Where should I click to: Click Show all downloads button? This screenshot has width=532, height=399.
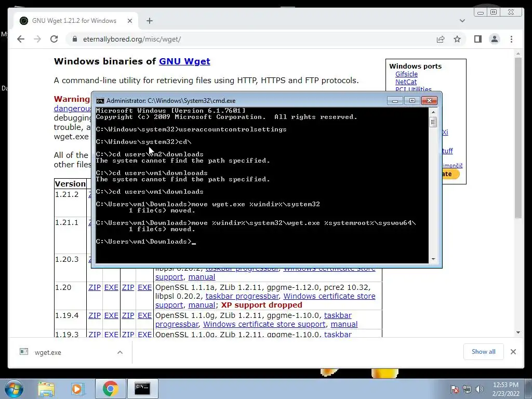pos(484,352)
